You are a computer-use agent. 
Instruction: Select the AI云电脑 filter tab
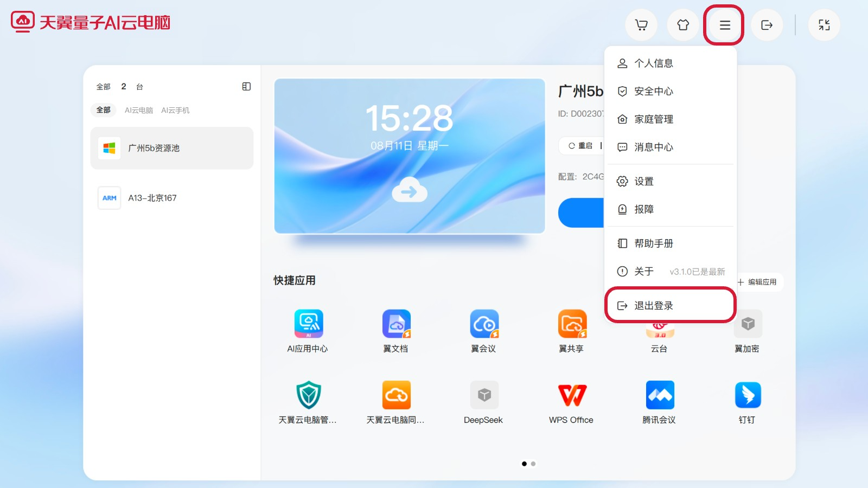[x=139, y=110]
